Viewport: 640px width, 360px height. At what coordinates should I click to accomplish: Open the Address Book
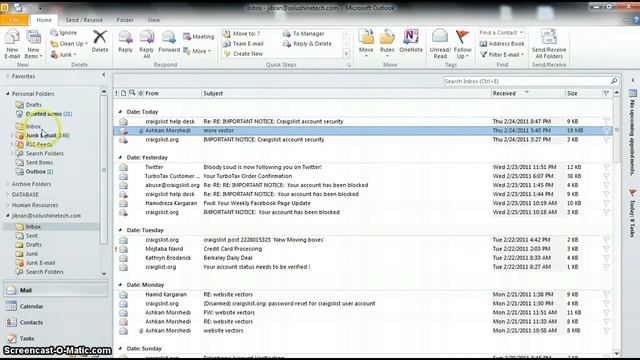[x=502, y=44]
